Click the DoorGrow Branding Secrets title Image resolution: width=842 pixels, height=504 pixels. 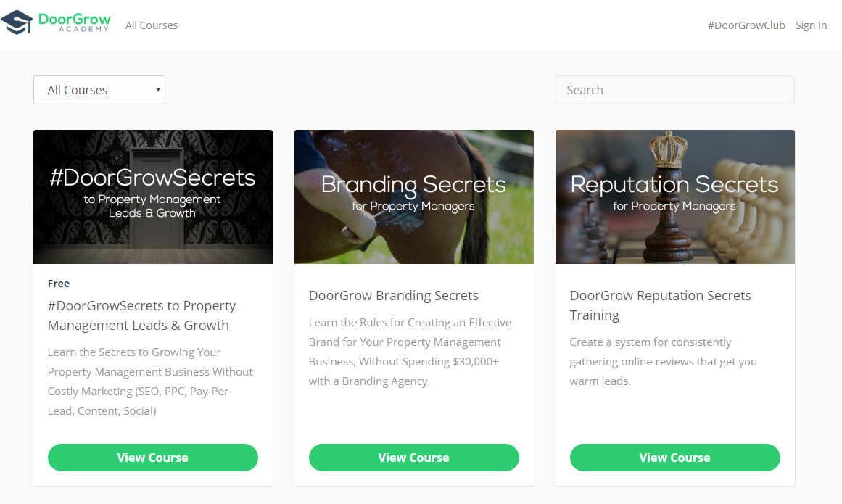[394, 296]
